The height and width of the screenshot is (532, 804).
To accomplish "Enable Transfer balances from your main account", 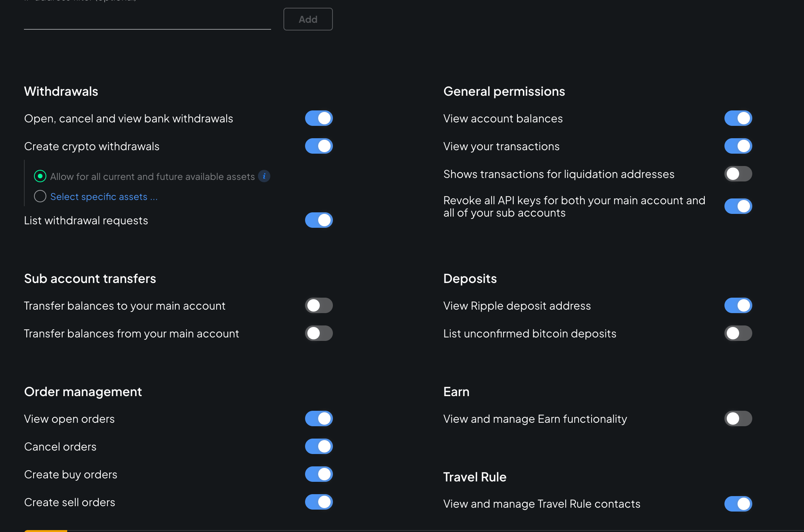I will point(319,333).
